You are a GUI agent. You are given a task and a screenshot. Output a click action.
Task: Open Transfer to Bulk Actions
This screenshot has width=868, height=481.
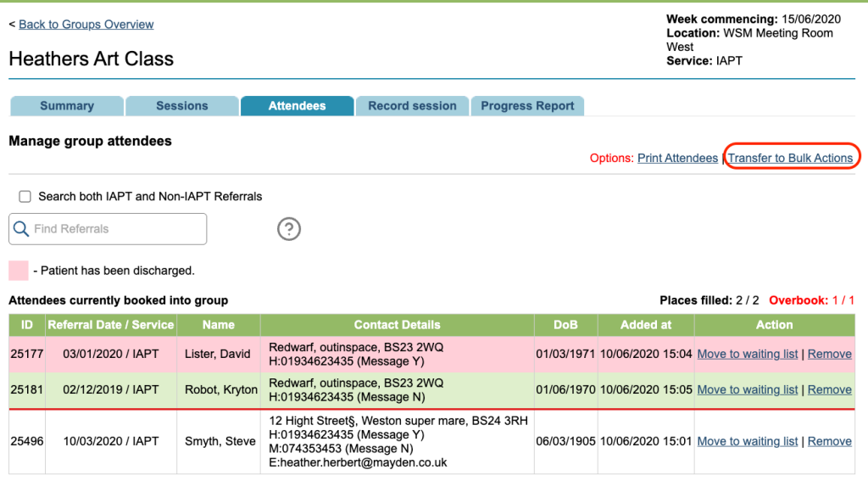790,158
